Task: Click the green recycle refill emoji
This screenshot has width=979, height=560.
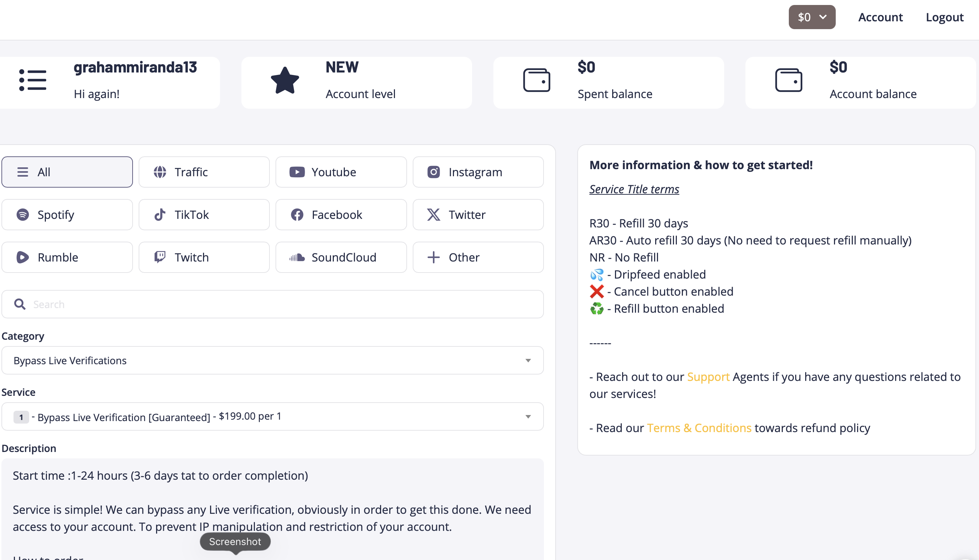Action: [x=597, y=308]
